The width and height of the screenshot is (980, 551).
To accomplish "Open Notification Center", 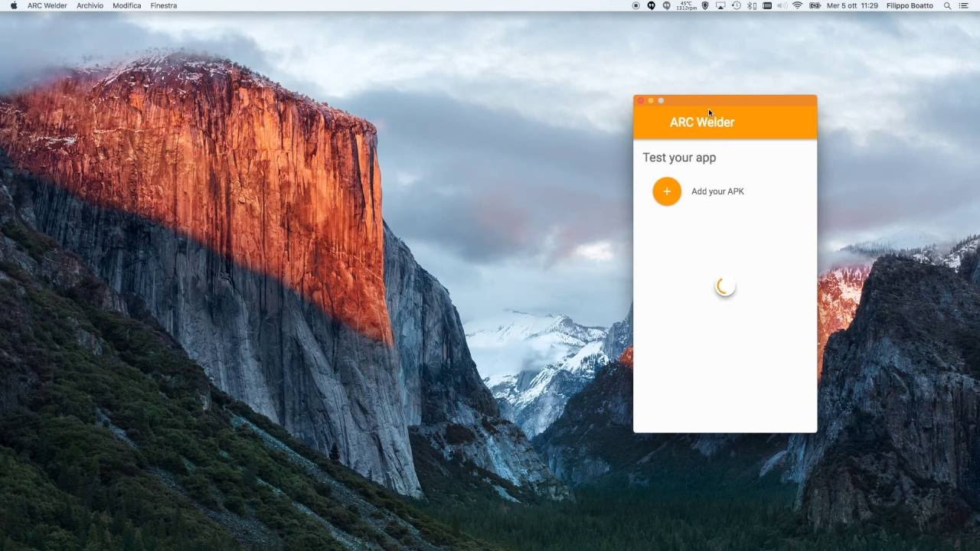I will (x=963, y=5).
